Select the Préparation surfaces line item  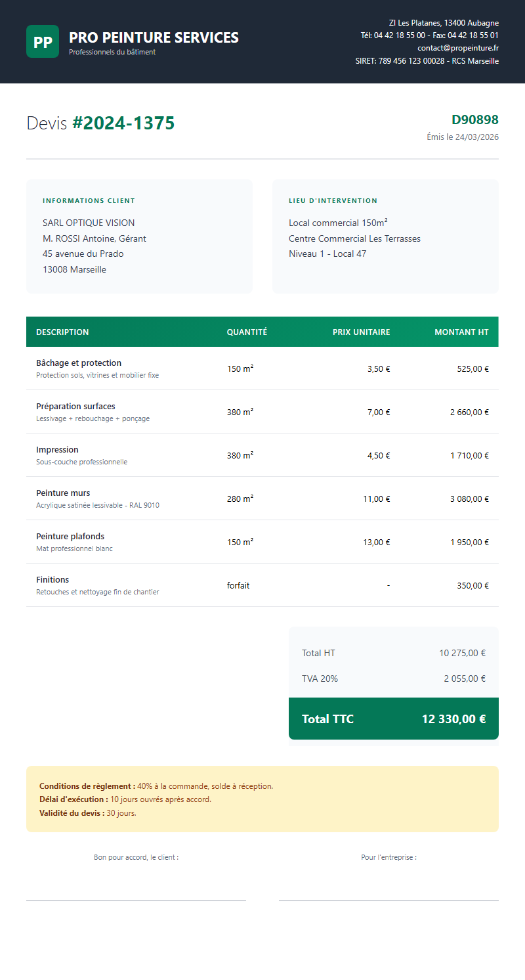click(75, 406)
